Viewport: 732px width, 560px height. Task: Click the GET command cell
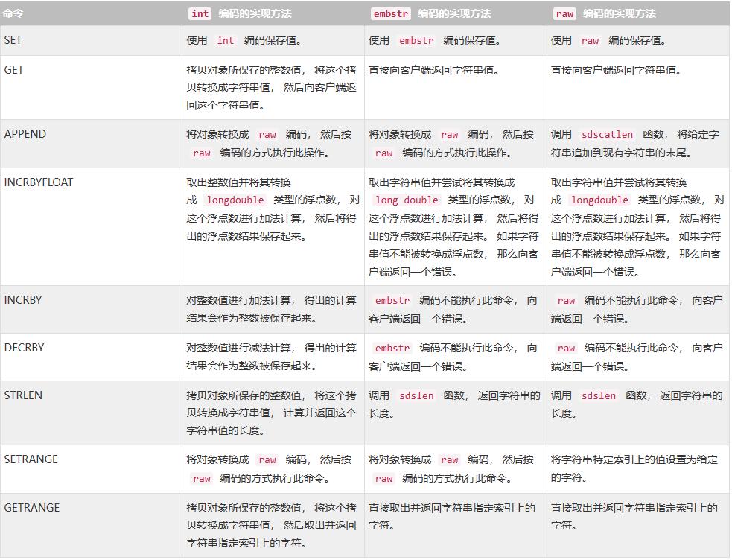91,87
